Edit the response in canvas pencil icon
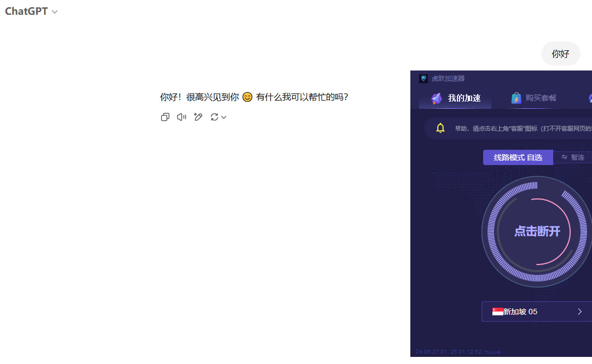Screen dimensions: 592x364 click(x=198, y=117)
